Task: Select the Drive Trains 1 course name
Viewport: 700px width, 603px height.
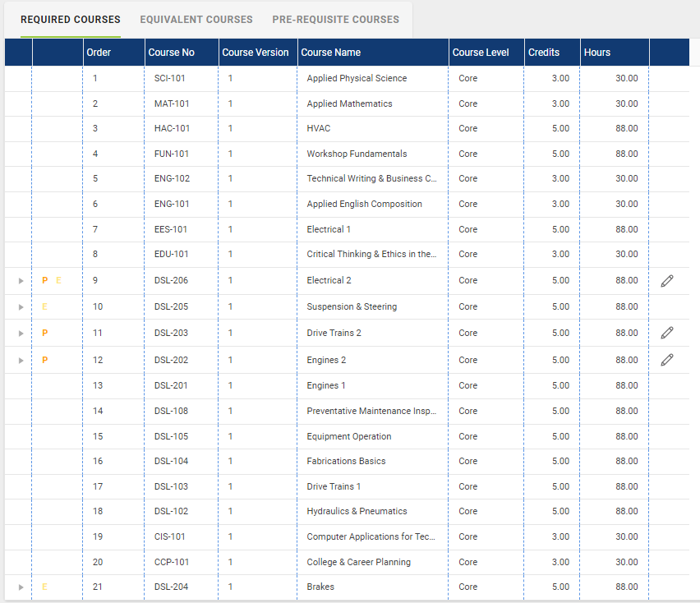Action: click(334, 486)
